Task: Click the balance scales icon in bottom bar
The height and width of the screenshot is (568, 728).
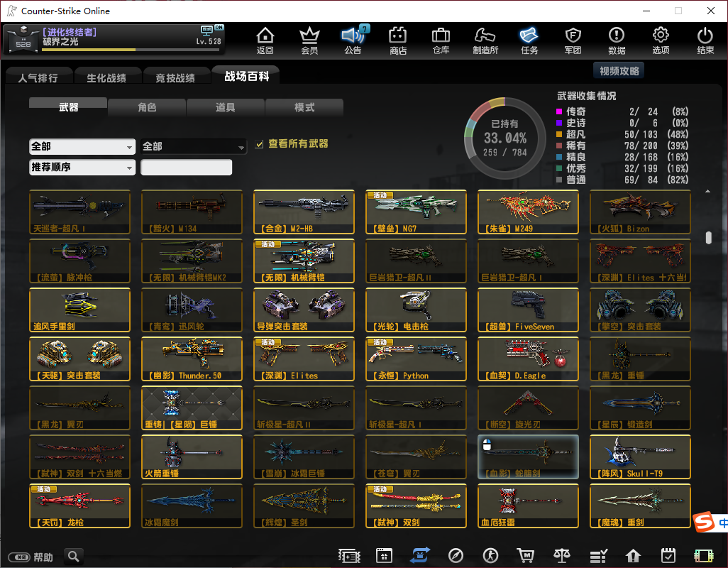Action: coord(562,555)
